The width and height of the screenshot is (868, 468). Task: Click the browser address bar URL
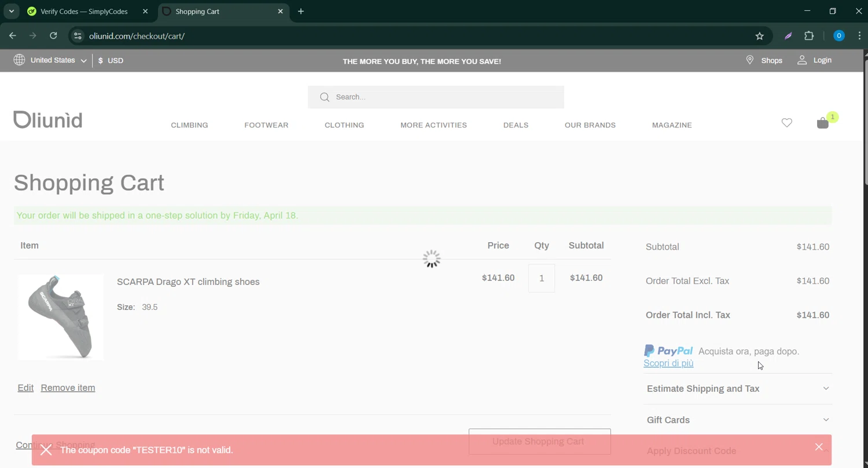137,36
